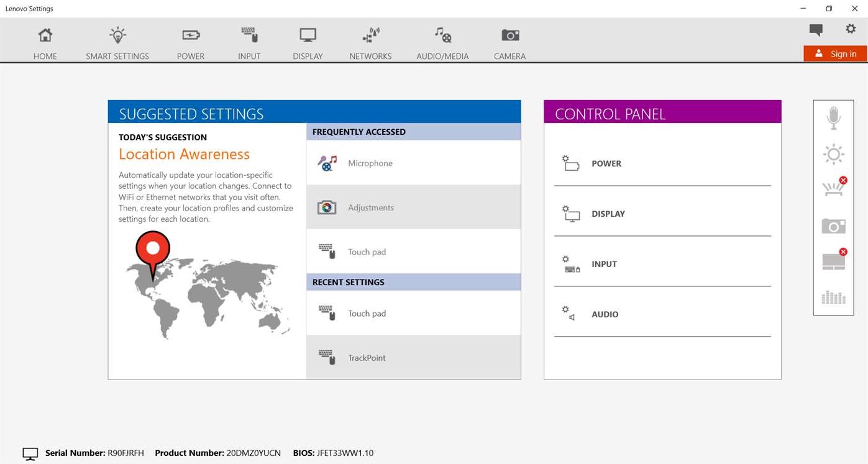868x464 pixels.
Task: Click TODAY'S SUGGESTION label
Action: (x=163, y=137)
